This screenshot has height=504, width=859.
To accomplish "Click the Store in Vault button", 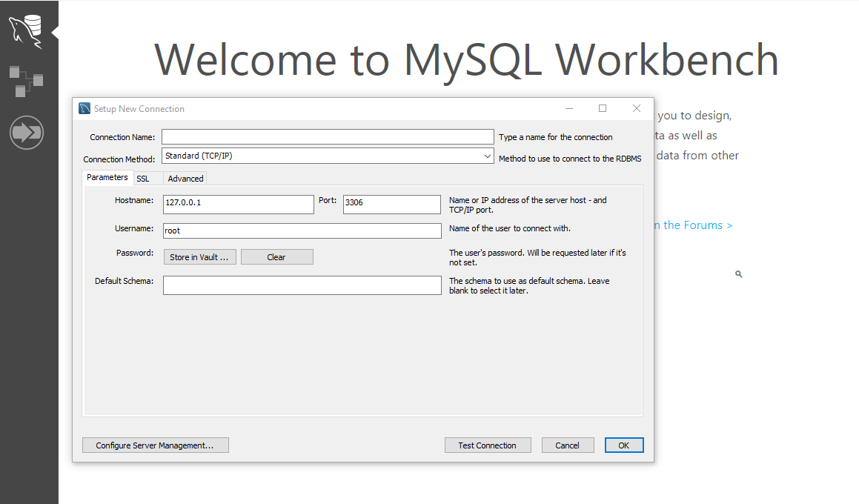I will (x=199, y=257).
